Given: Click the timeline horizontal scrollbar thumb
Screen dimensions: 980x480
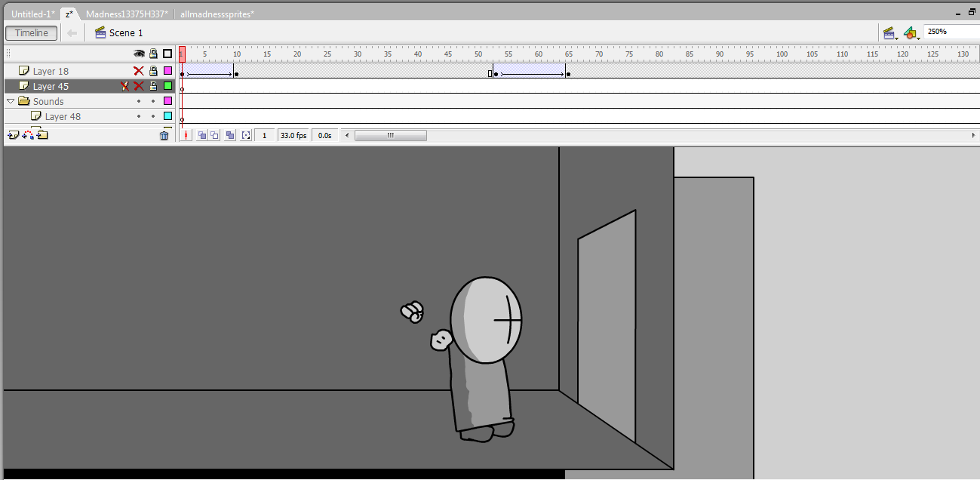Looking at the screenshot, I should point(390,135).
